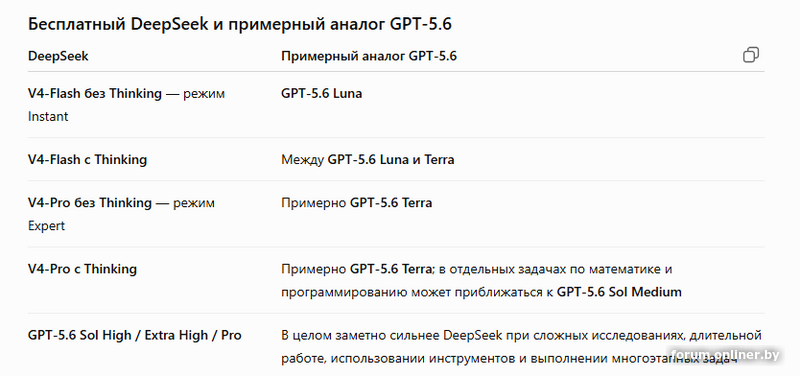Screen dimensions: 800x376
Task: Select the 'V4-Pro без Thinking' cell
Action: [121, 214]
